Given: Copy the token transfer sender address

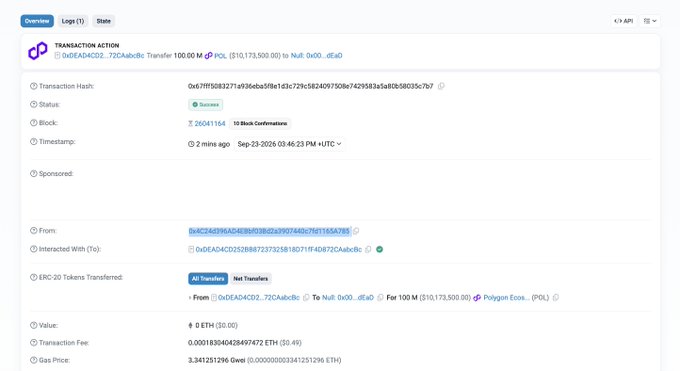Looking at the screenshot, I should pos(306,298).
